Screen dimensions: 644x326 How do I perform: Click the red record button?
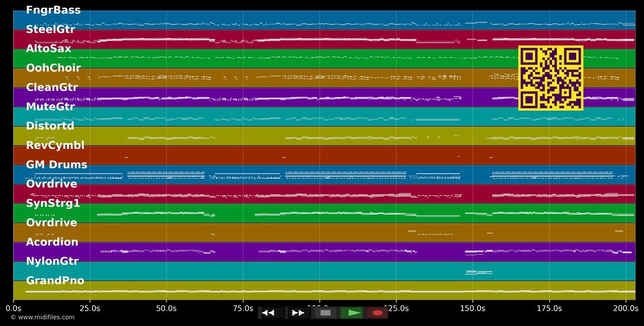click(x=378, y=313)
